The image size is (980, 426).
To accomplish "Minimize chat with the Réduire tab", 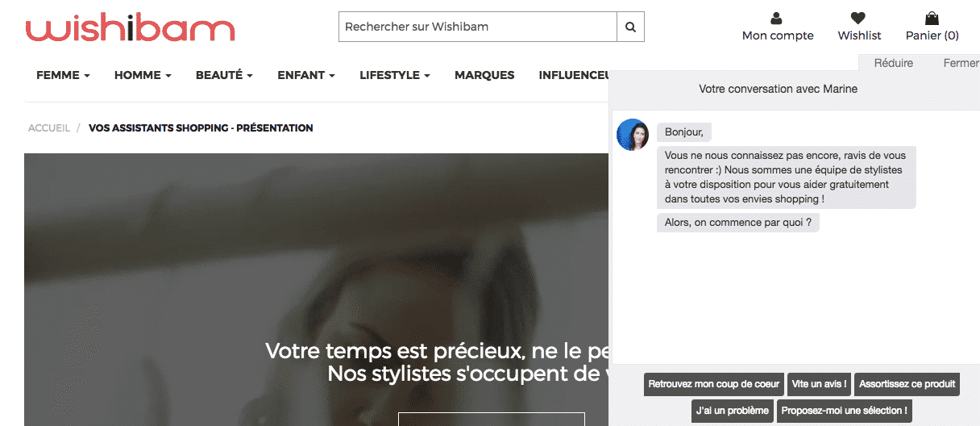I will pyautogui.click(x=894, y=63).
